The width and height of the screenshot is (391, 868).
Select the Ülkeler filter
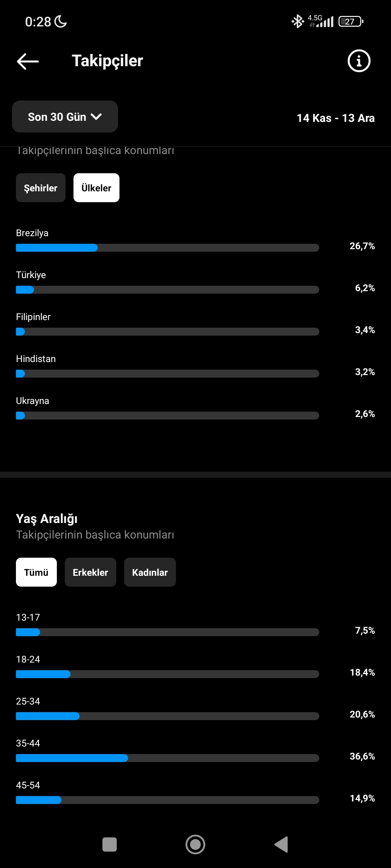pos(96,188)
